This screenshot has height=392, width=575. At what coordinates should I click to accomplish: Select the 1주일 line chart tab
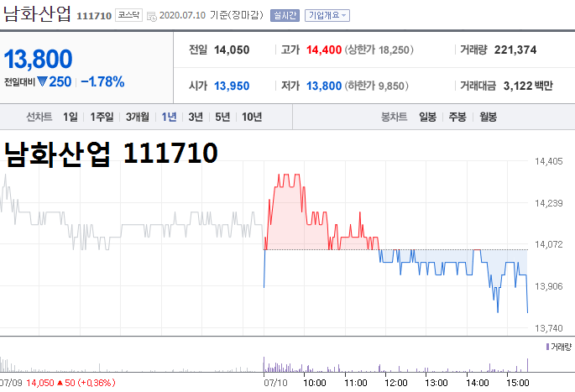(x=102, y=117)
